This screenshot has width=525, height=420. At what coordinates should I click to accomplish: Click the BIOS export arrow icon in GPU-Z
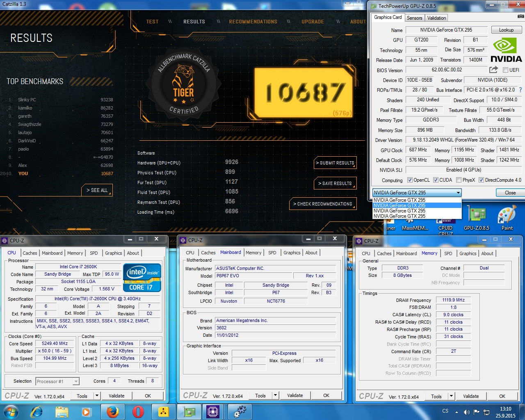pos(493,70)
